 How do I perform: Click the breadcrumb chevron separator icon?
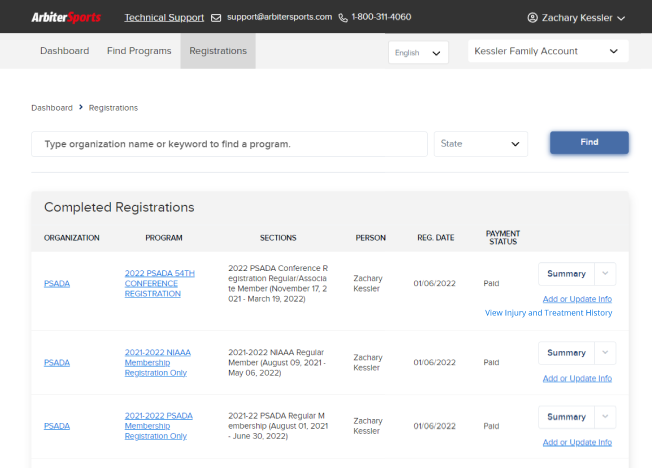pos(81,107)
